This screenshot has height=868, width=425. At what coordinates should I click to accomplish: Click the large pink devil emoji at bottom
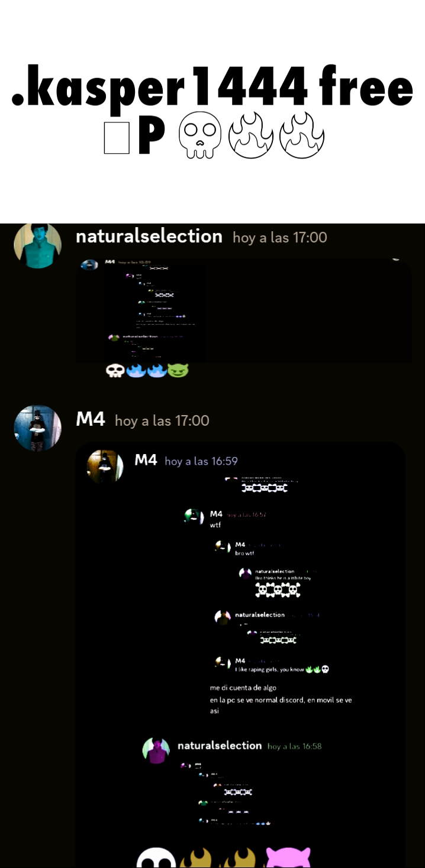pos(288,857)
